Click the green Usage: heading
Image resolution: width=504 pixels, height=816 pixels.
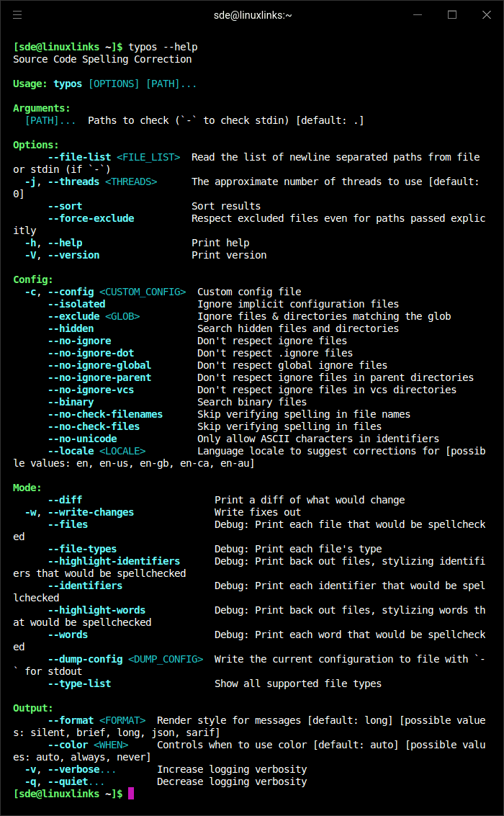pyautogui.click(x=30, y=84)
